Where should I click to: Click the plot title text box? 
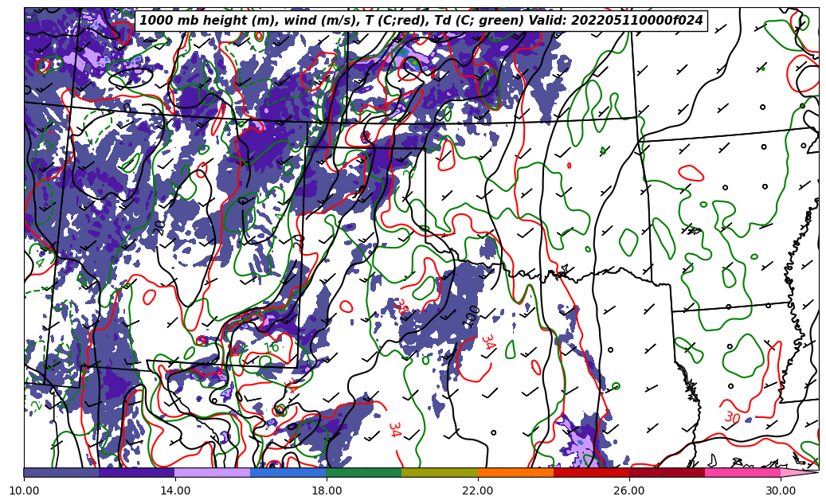pyautogui.click(x=421, y=21)
